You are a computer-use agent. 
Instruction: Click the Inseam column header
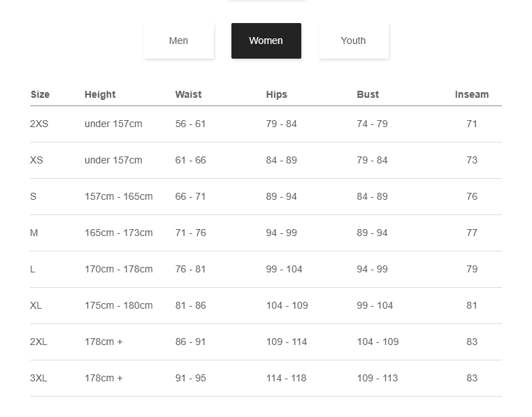pos(472,94)
